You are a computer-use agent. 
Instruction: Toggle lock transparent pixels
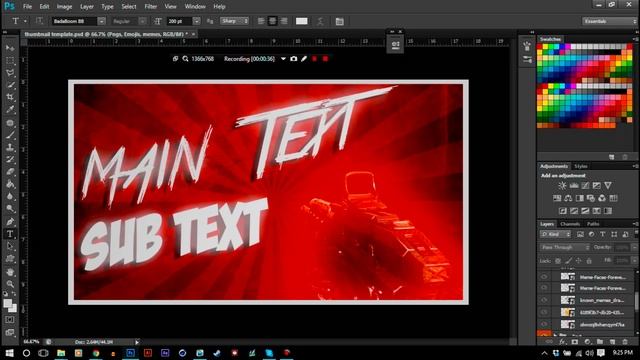[558, 260]
